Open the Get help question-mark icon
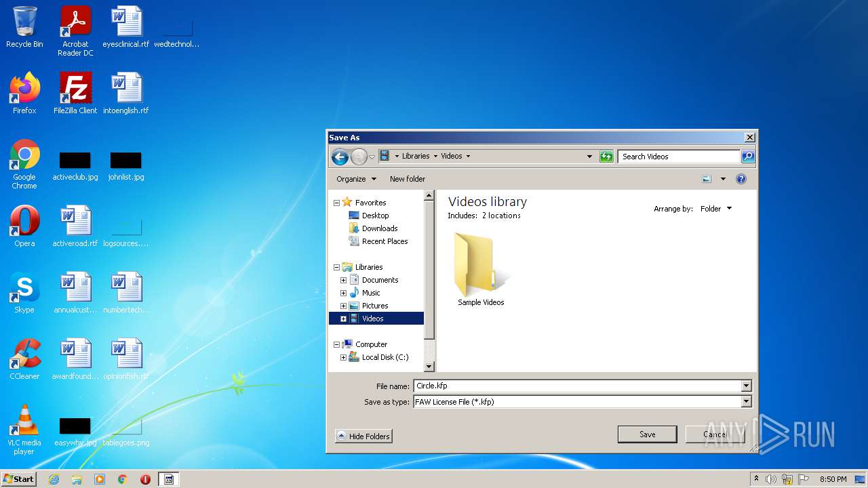The width and height of the screenshot is (868, 488). [741, 179]
